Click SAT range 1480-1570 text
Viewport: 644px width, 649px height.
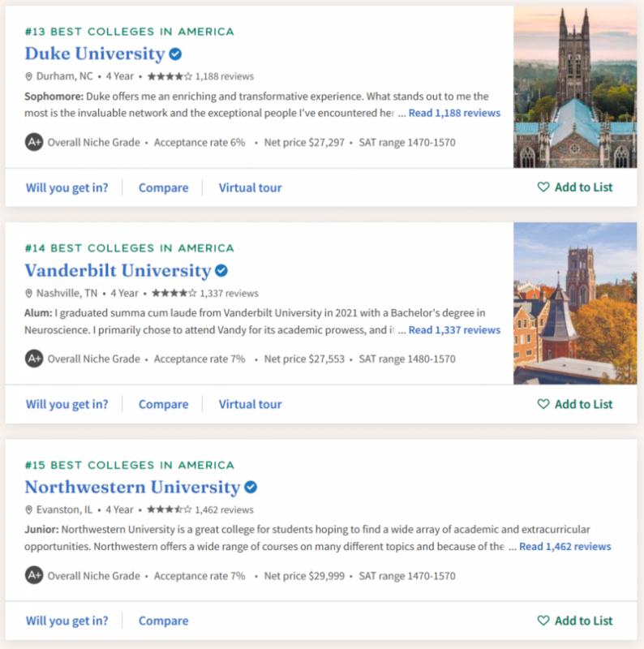(407, 359)
